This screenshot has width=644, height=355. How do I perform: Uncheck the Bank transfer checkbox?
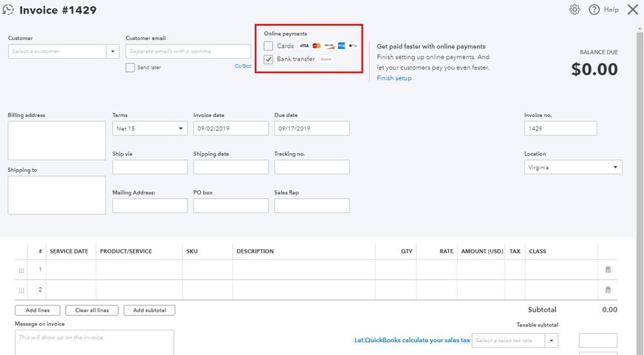pyautogui.click(x=268, y=59)
